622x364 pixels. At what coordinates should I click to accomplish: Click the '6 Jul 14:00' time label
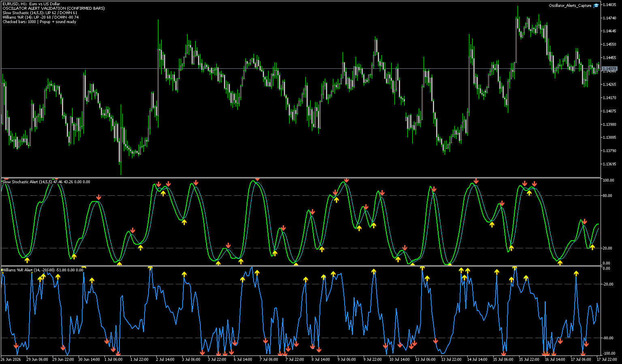click(243, 359)
